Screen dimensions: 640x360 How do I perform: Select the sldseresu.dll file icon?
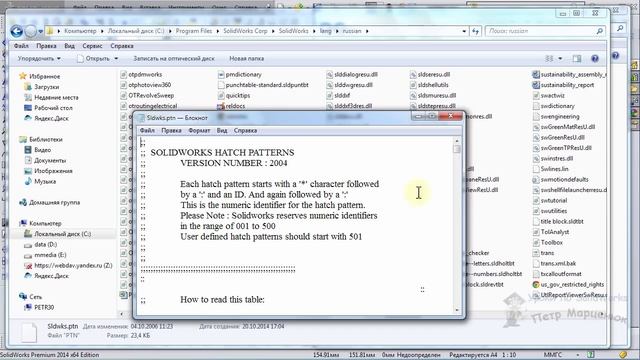coord(413,75)
